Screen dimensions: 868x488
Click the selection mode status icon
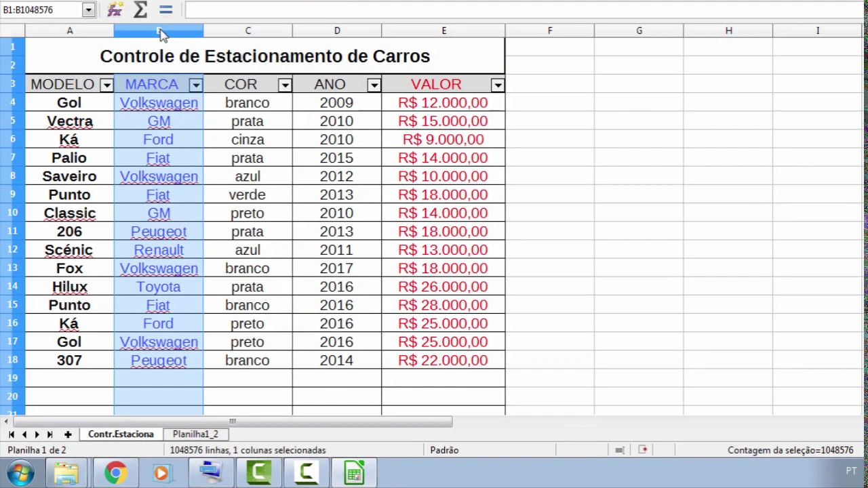620,450
